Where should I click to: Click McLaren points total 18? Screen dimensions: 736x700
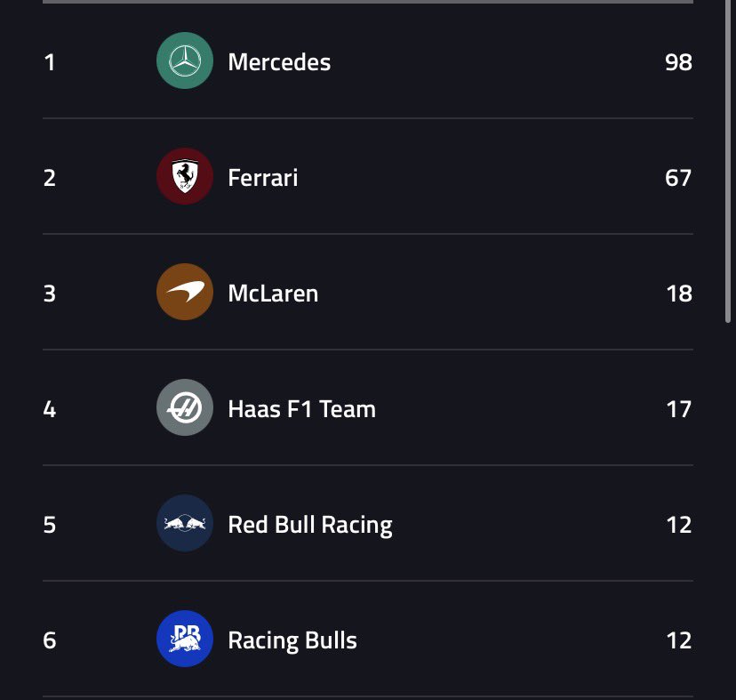click(x=679, y=294)
